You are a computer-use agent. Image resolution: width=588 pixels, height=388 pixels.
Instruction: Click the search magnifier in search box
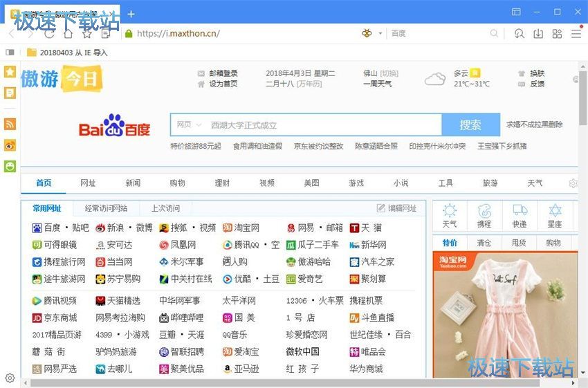pyautogui.click(x=494, y=34)
